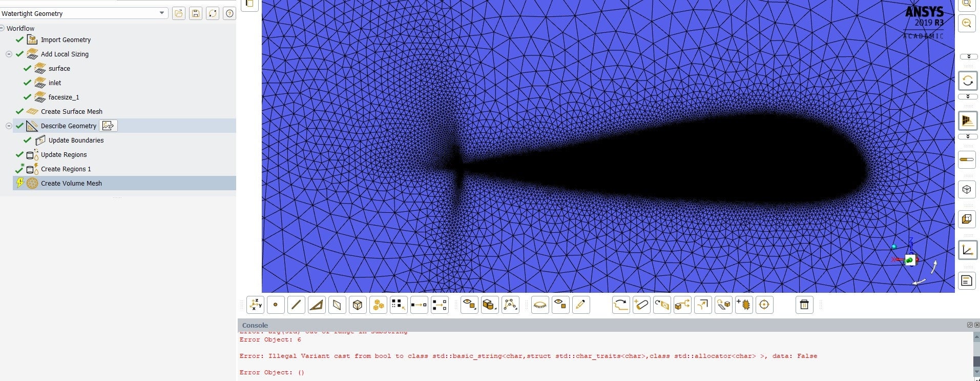Image resolution: width=980 pixels, height=381 pixels.
Task: Click the pencil edit icon in toolbar
Action: tap(581, 305)
